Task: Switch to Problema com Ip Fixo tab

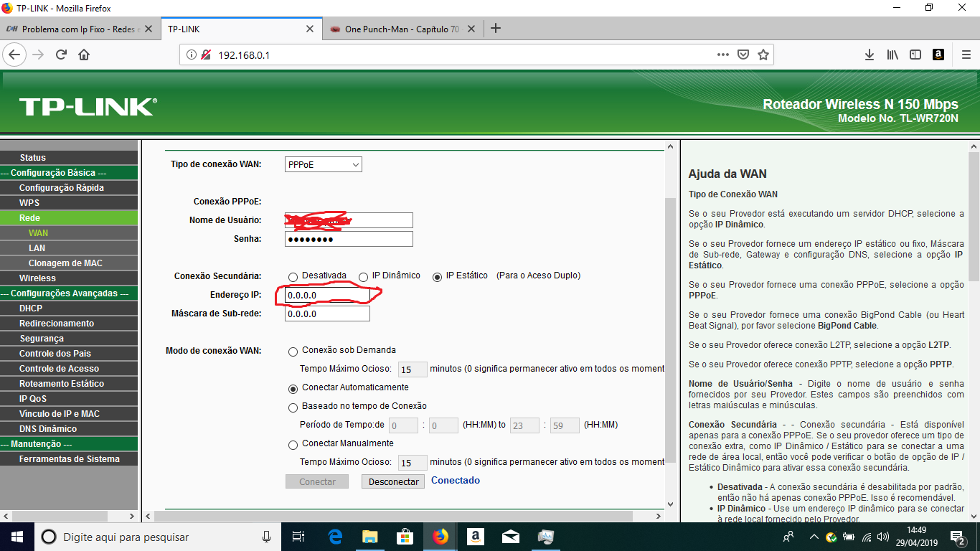Action: [x=79, y=29]
